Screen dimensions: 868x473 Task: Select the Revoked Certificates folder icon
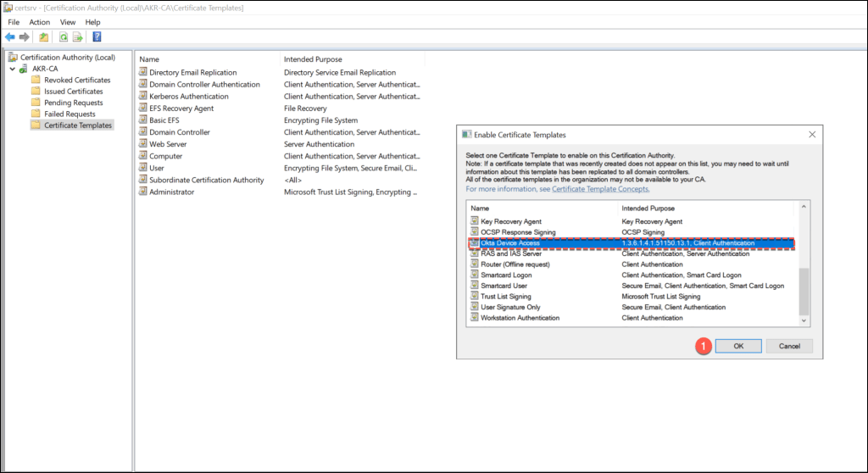tap(36, 80)
